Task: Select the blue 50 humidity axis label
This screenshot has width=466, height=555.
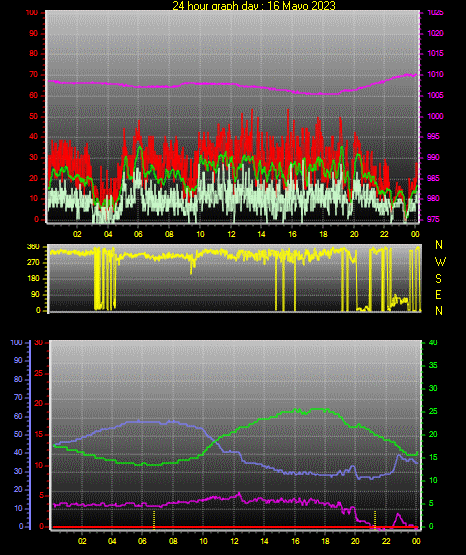Action: 18,434
